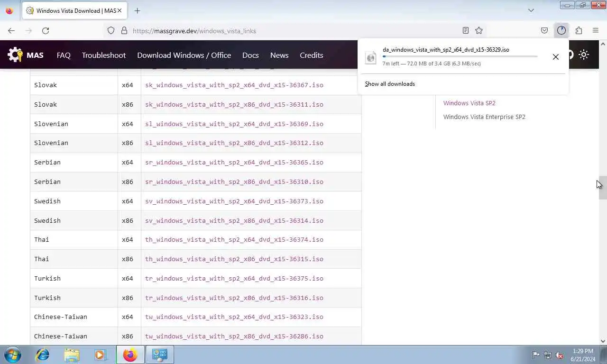Click the padlock site info icon

pos(124,30)
